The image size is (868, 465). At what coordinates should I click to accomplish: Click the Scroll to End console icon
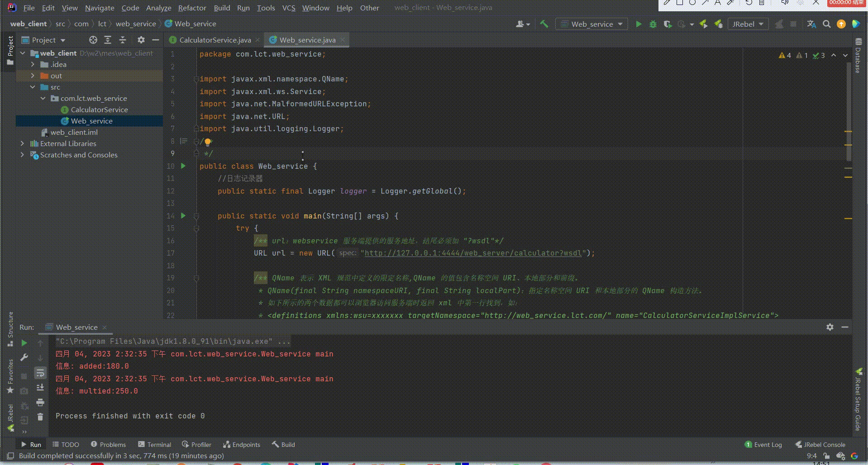[x=40, y=387]
